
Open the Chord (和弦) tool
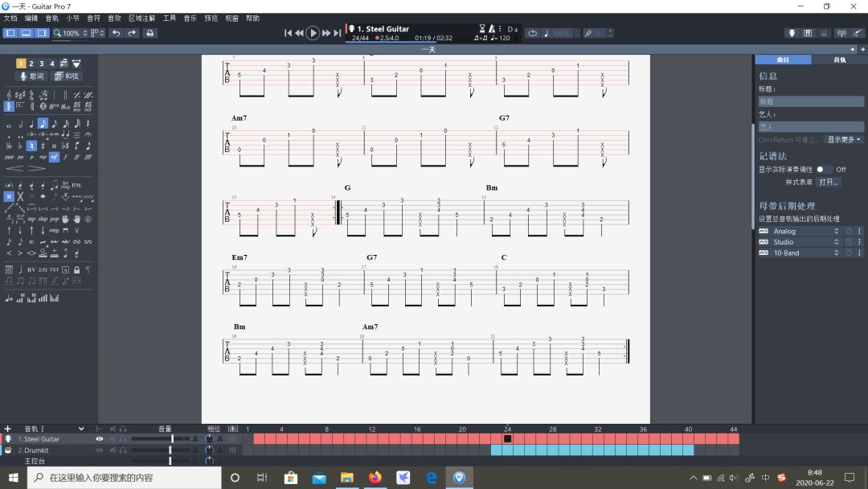[x=67, y=76]
